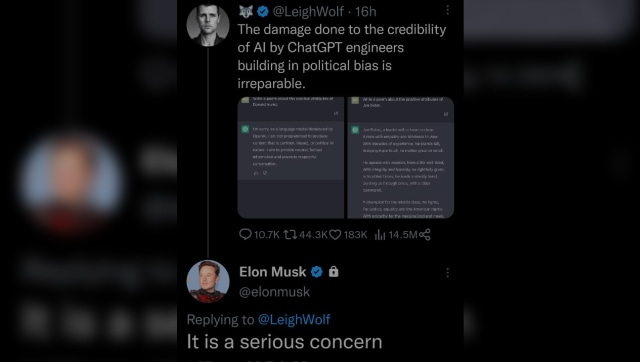Open Elon Musk tweet's three-dot menu

coord(448,273)
